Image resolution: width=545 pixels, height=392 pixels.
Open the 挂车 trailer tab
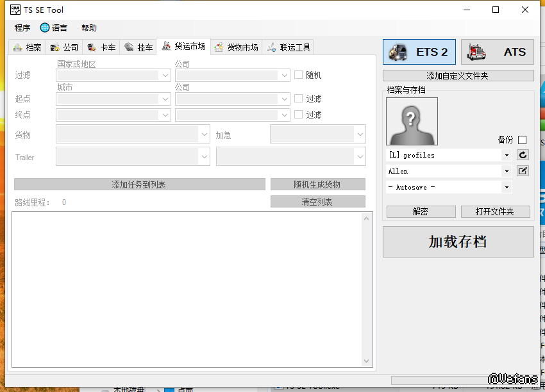coord(138,47)
